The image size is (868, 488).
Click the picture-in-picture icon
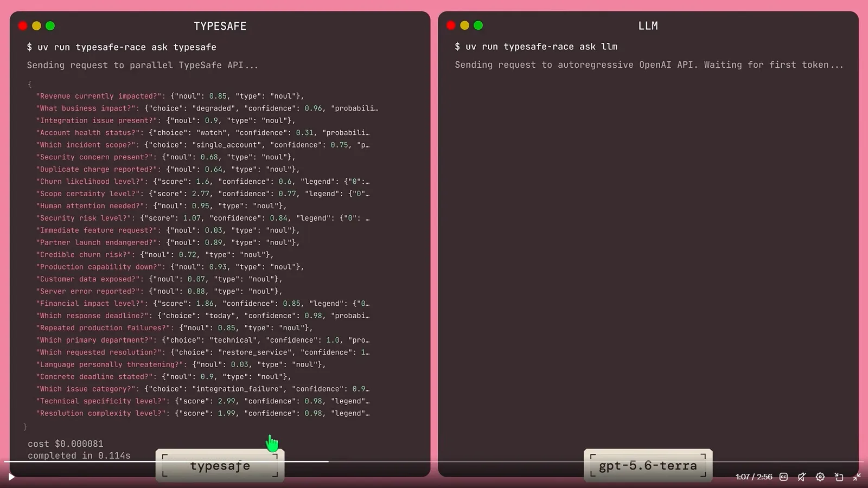[x=839, y=477]
